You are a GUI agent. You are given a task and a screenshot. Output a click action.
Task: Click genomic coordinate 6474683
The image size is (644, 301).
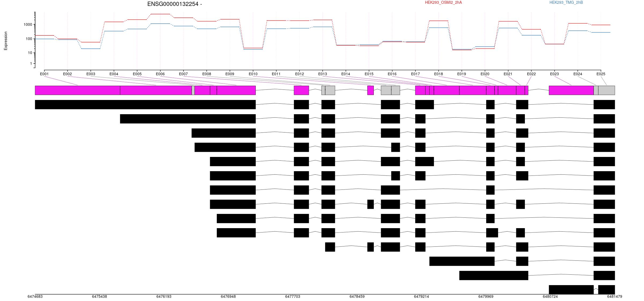(35, 296)
